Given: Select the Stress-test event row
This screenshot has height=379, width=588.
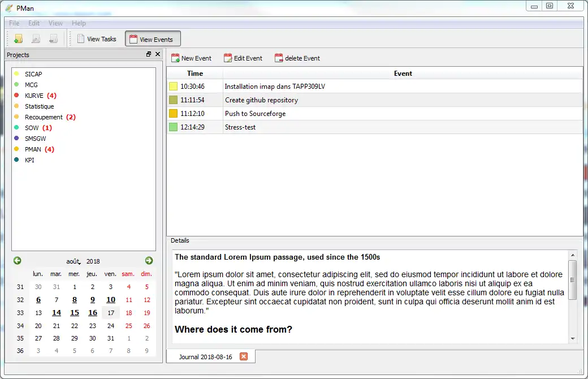Looking at the screenshot, I should pyautogui.click(x=375, y=127).
